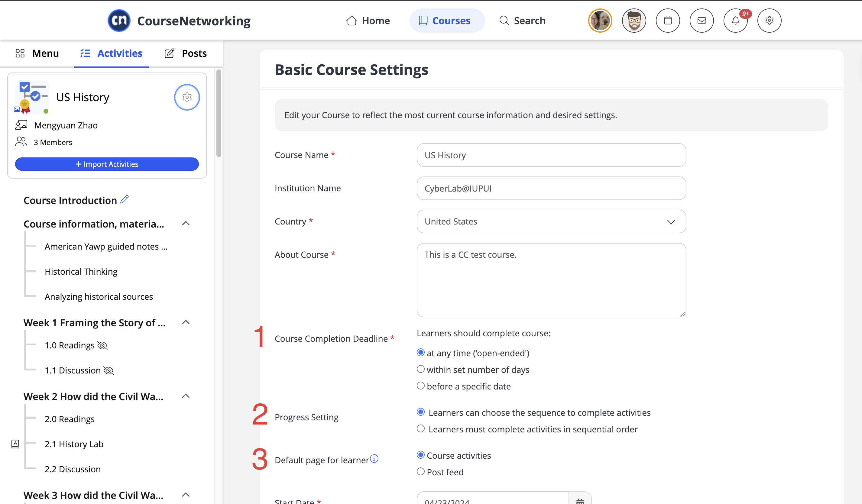Open the Country dropdown
The height and width of the screenshot is (504, 862).
pos(551,221)
